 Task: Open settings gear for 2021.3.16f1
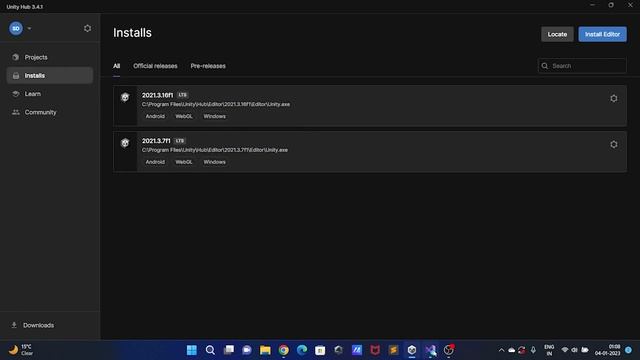[x=613, y=98]
